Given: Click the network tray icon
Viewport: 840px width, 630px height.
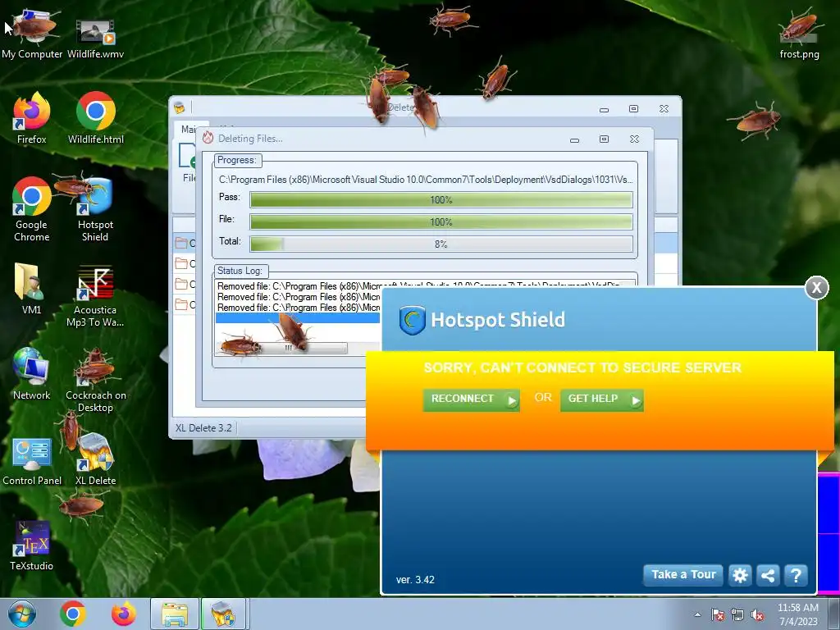Looking at the screenshot, I should [x=737, y=615].
